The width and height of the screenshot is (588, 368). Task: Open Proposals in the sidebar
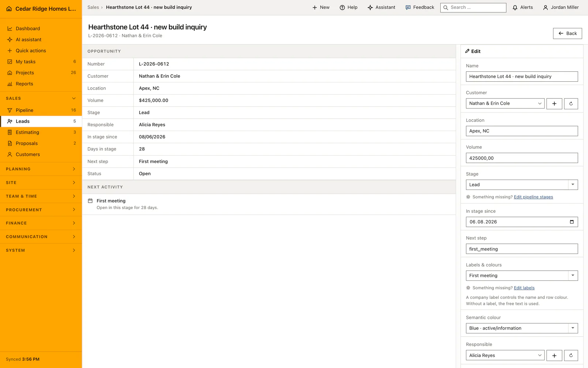tap(41, 143)
